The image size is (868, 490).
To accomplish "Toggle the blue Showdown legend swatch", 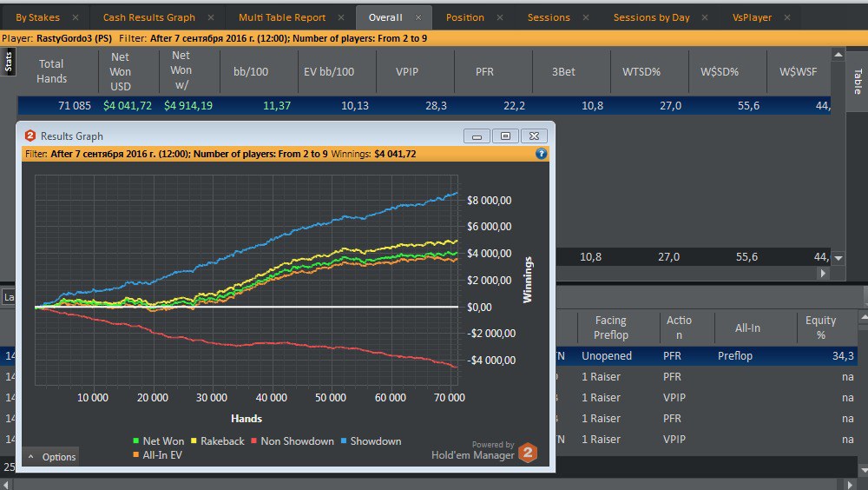I will pyautogui.click(x=344, y=441).
